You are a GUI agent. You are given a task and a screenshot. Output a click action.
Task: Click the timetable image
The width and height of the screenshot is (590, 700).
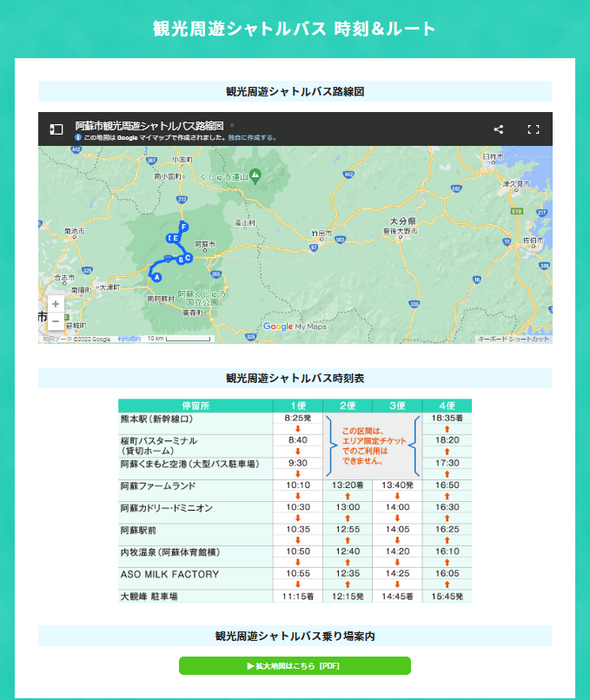pos(295,501)
